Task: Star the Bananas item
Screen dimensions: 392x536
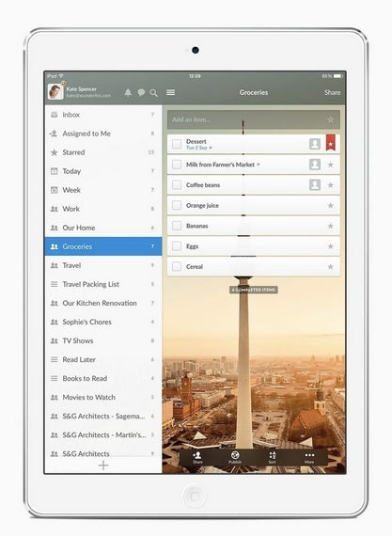Action: coord(330,226)
